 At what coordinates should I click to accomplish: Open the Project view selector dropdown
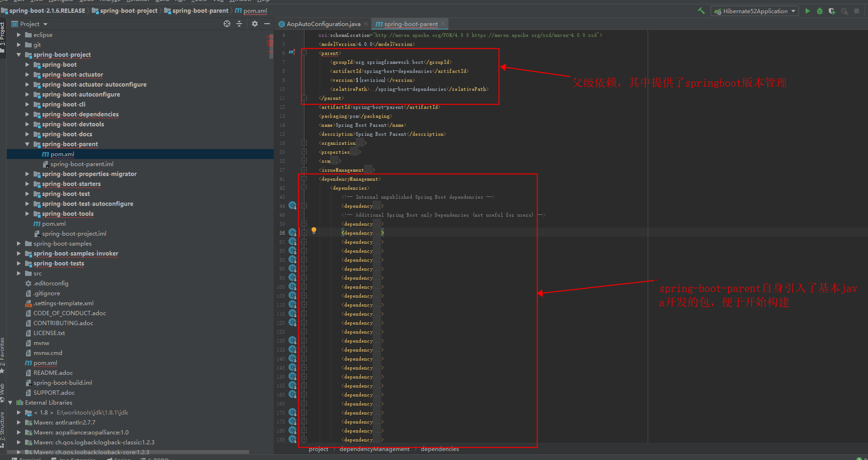tap(45, 24)
